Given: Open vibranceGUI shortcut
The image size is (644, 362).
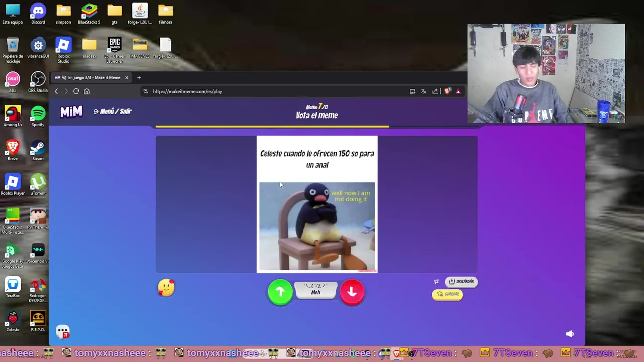Looking at the screenshot, I should pyautogui.click(x=38, y=48).
